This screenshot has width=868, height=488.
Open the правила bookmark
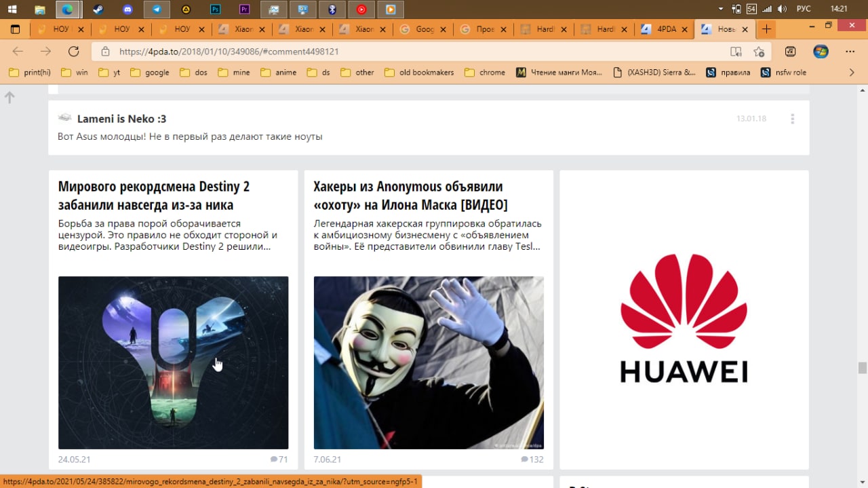coord(728,72)
